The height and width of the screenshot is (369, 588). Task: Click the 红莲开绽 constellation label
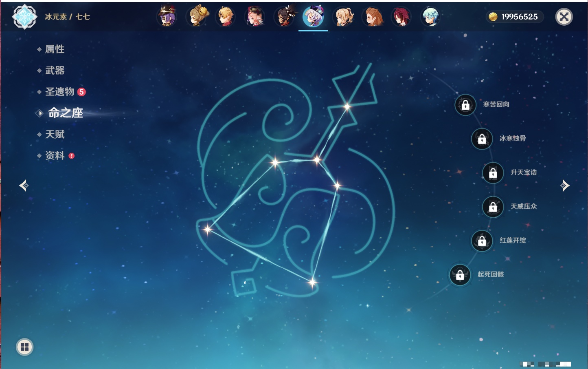point(513,240)
